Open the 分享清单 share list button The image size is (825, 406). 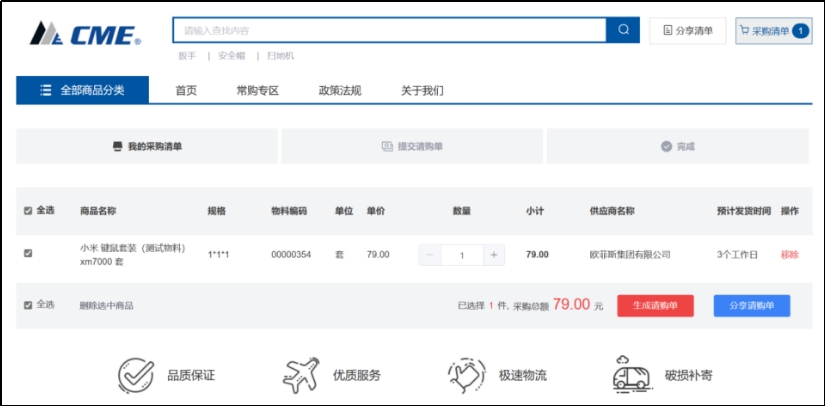coord(688,31)
